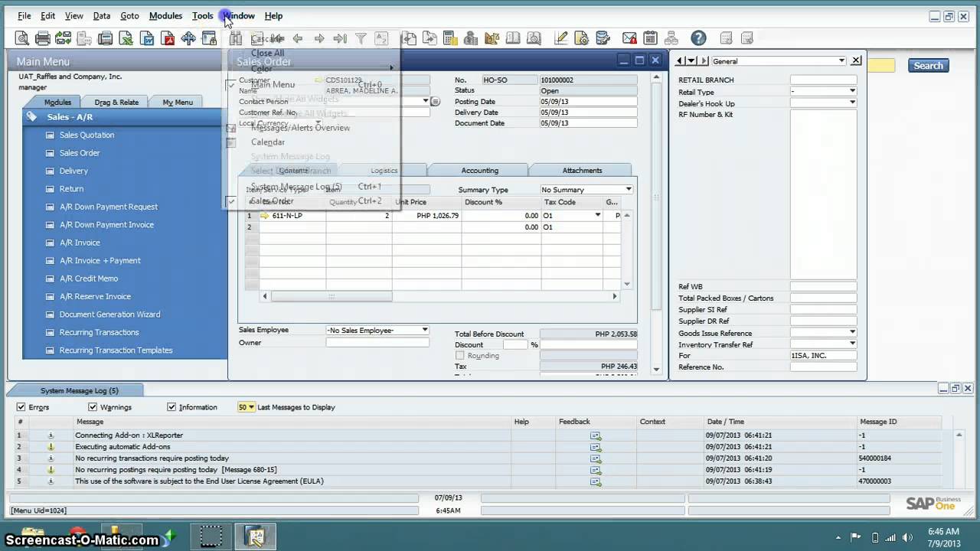980x551 pixels.
Task: Click the Launch Application arrows icon
Action: click(x=188, y=38)
